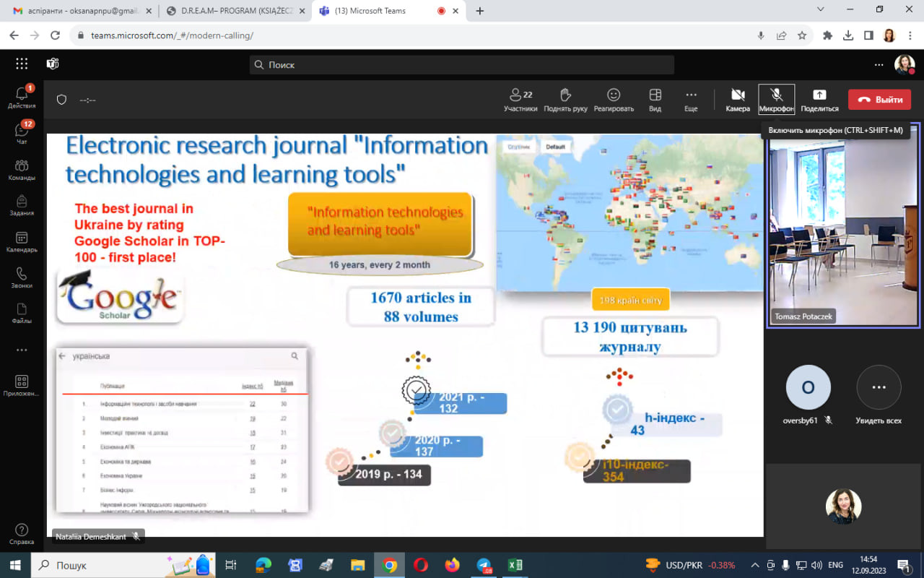The image size is (924, 578).
Task: Open the Activity (Действия) notifications icon
Action: click(x=22, y=97)
